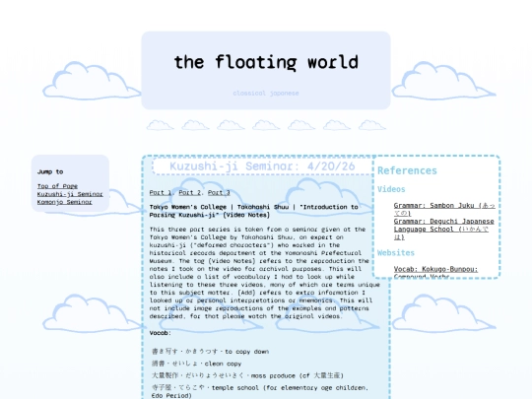The image size is (532, 399).
Task: Open the Part 1 link
Action: [161, 192]
